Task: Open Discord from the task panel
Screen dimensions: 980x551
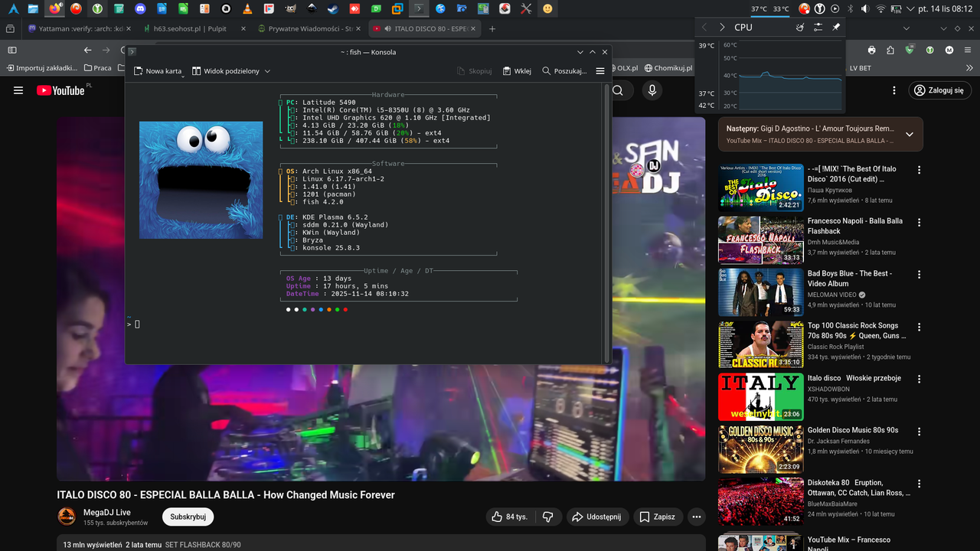Action: 140,9
